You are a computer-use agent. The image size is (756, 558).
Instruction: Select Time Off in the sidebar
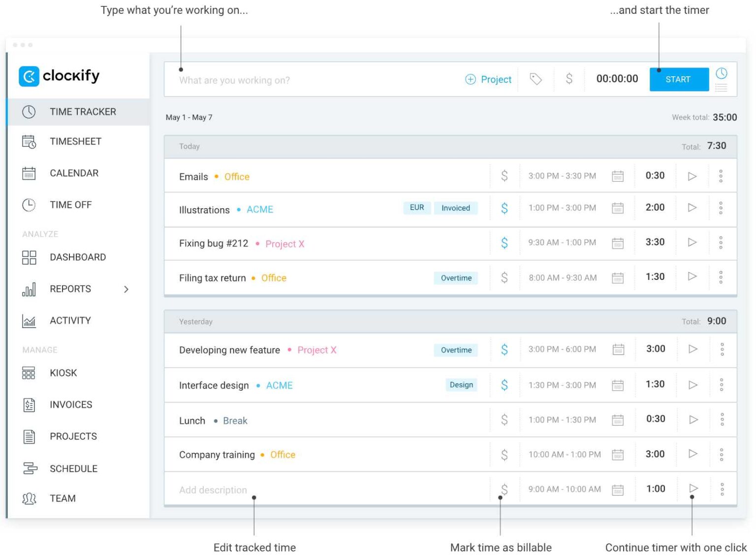click(x=70, y=205)
